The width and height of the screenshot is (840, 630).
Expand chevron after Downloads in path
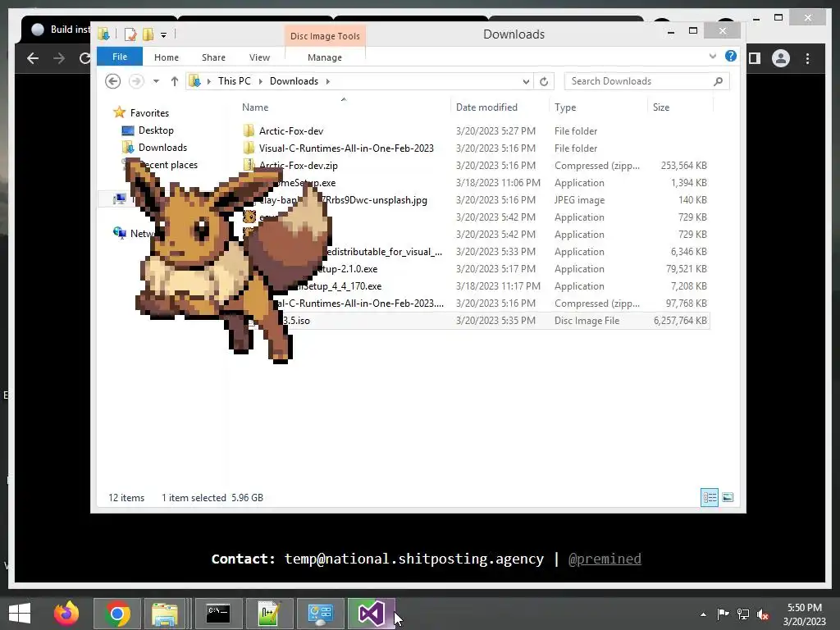pyautogui.click(x=327, y=81)
